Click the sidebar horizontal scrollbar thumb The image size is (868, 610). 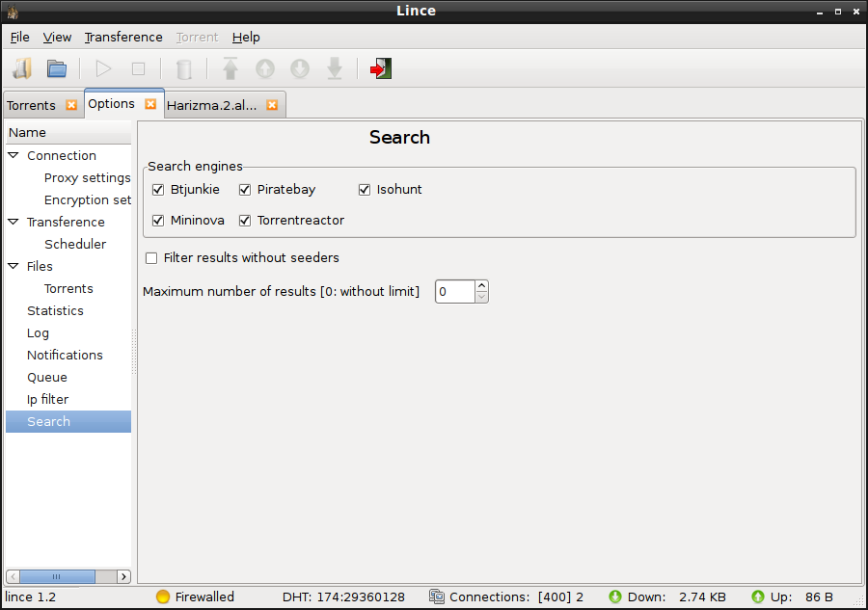(x=57, y=576)
